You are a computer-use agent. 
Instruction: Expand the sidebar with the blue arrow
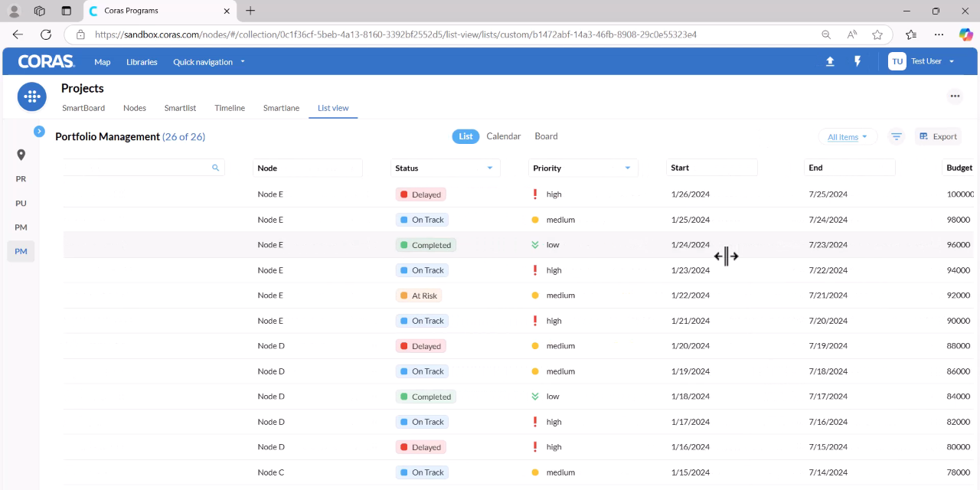[x=39, y=131]
